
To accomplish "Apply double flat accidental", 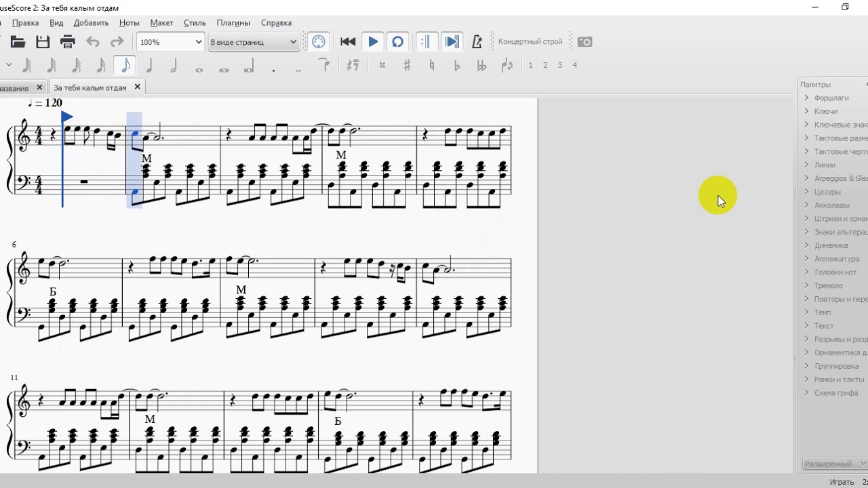I will 481,66.
